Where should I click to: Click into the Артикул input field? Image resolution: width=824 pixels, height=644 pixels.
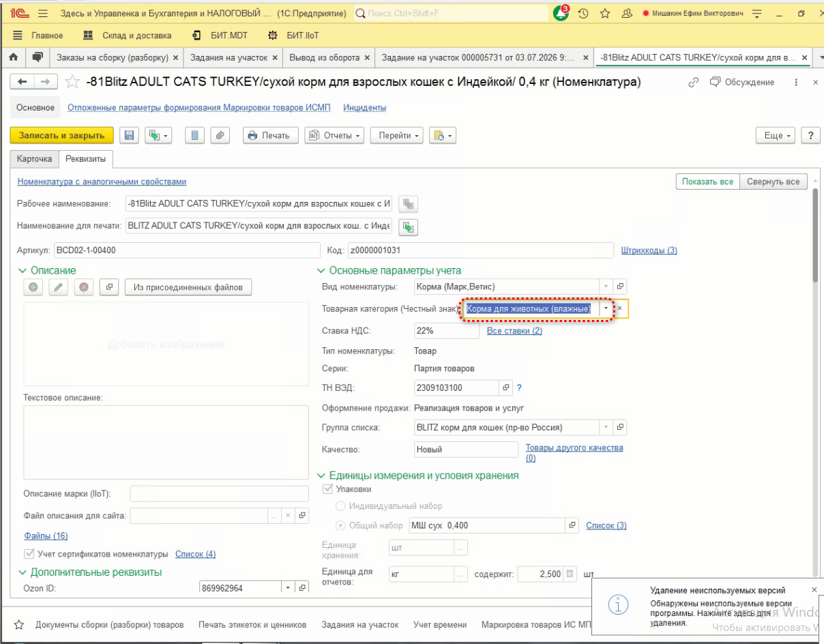[186, 250]
